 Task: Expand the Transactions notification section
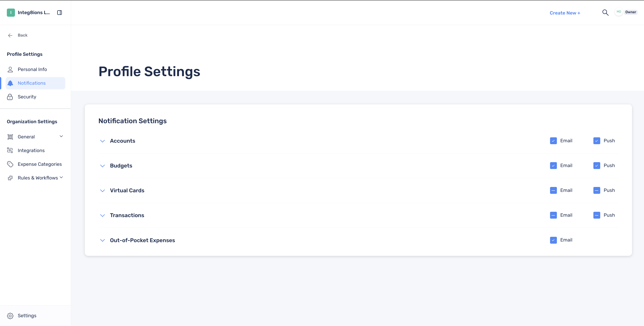[x=102, y=215]
